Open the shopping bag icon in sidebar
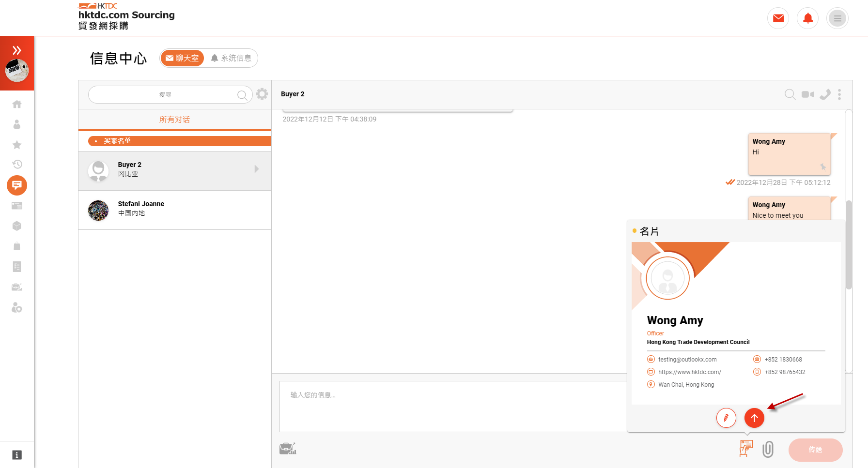Viewport: 868px width, 468px height. (x=17, y=246)
